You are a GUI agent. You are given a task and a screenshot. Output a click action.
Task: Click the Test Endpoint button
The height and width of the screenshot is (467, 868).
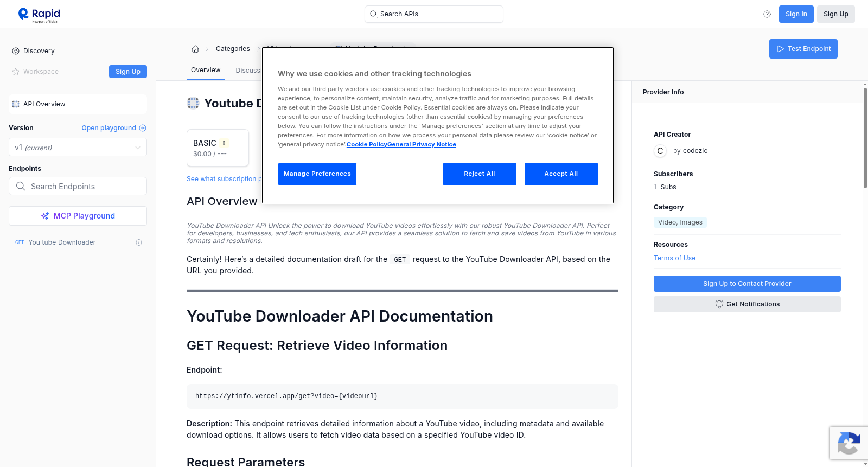click(803, 49)
